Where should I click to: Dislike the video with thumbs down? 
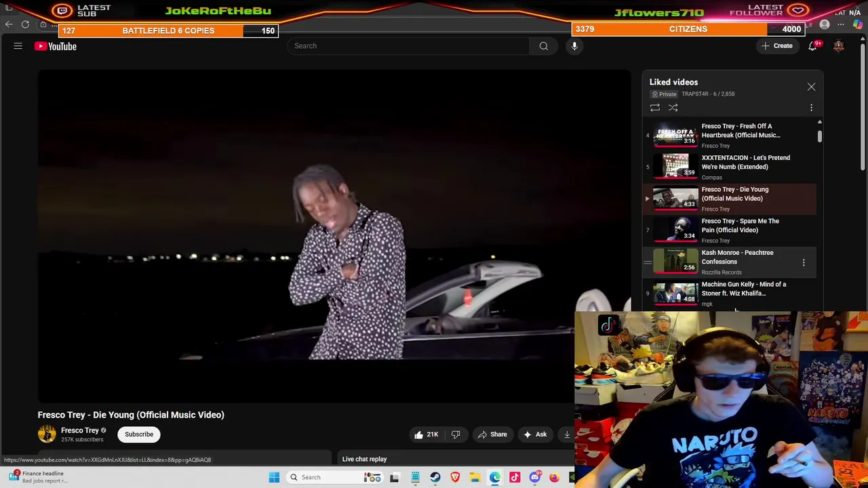[456, 434]
